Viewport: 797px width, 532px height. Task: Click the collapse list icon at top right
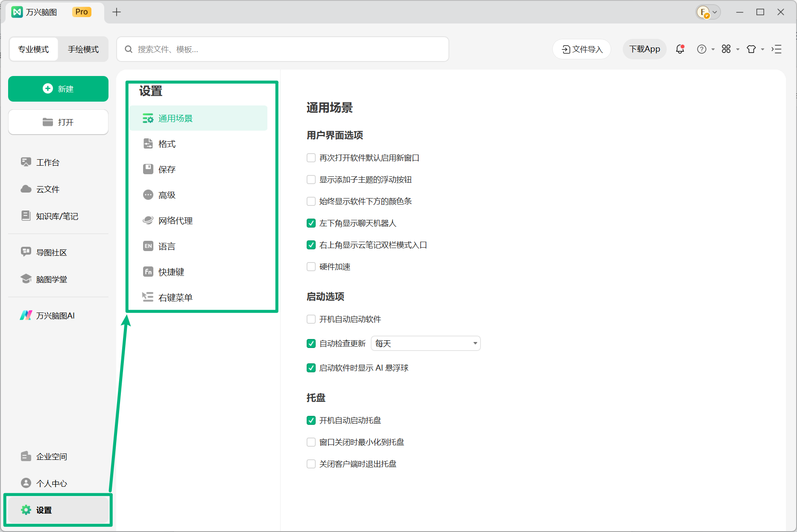point(776,49)
